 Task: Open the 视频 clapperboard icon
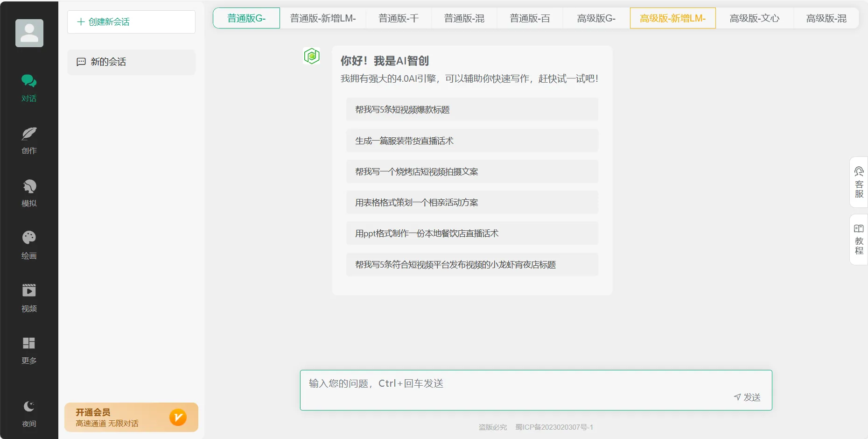[29, 290]
